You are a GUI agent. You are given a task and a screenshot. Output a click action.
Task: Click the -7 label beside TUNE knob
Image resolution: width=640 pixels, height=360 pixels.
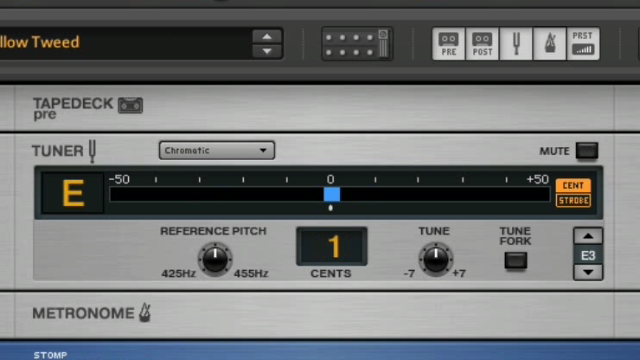(409, 273)
